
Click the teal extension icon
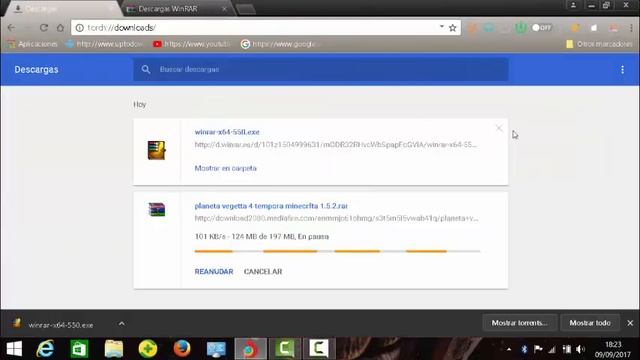click(x=489, y=28)
